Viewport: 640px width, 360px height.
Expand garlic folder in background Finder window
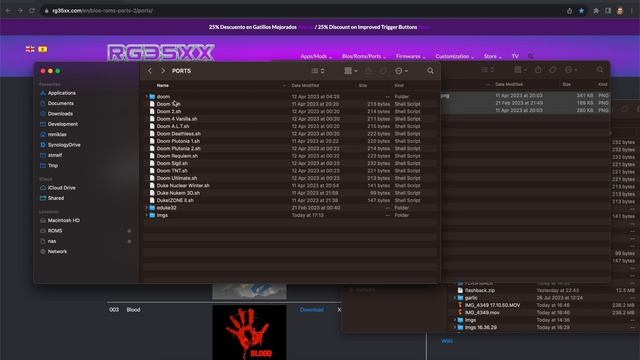[x=455, y=298]
